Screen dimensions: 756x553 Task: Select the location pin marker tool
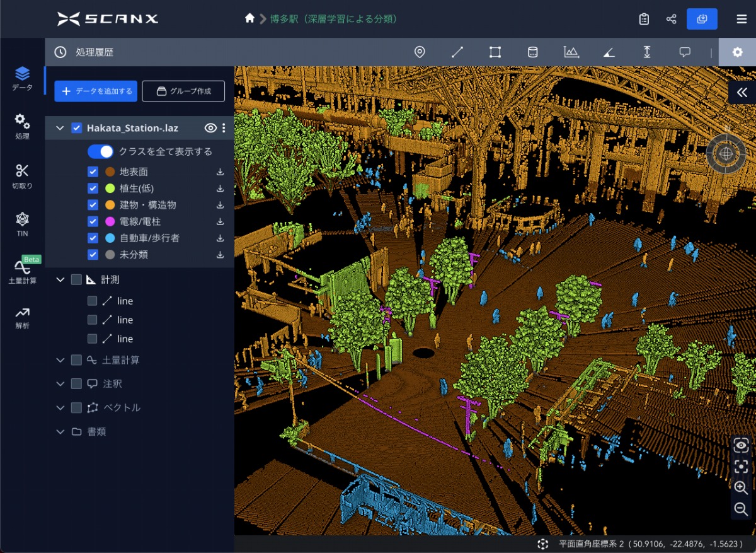420,52
